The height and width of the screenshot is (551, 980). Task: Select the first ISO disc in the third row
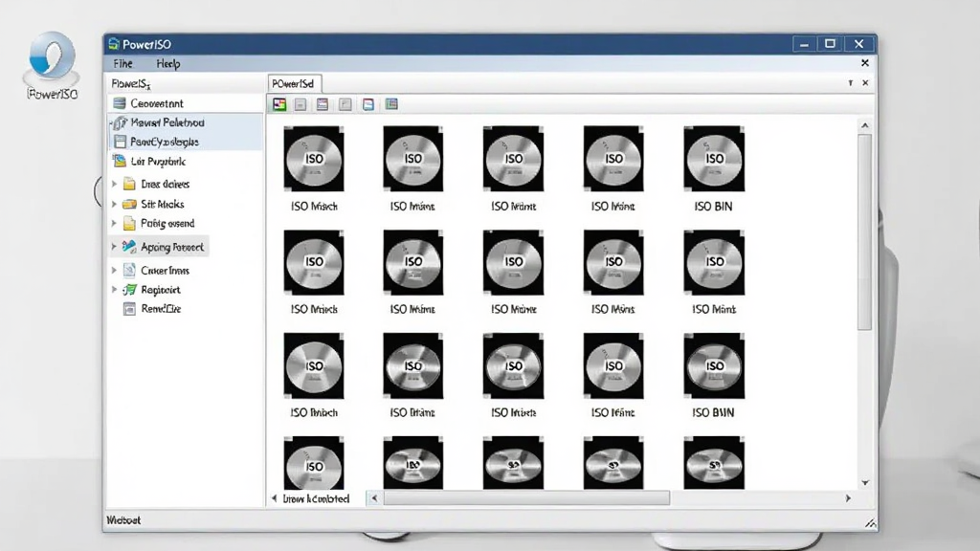coord(314,366)
